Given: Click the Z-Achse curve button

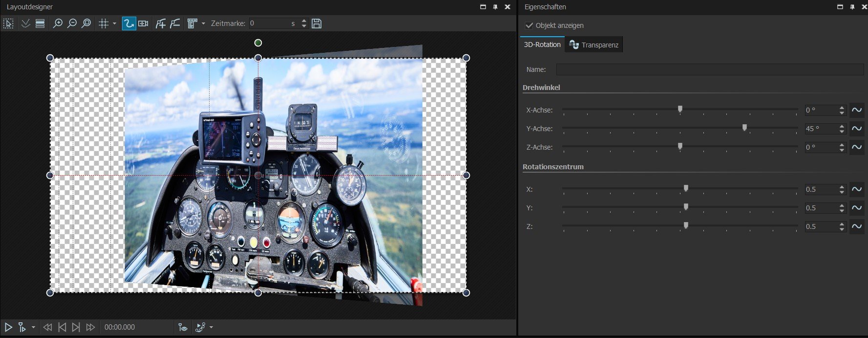Looking at the screenshot, I should coord(857,147).
